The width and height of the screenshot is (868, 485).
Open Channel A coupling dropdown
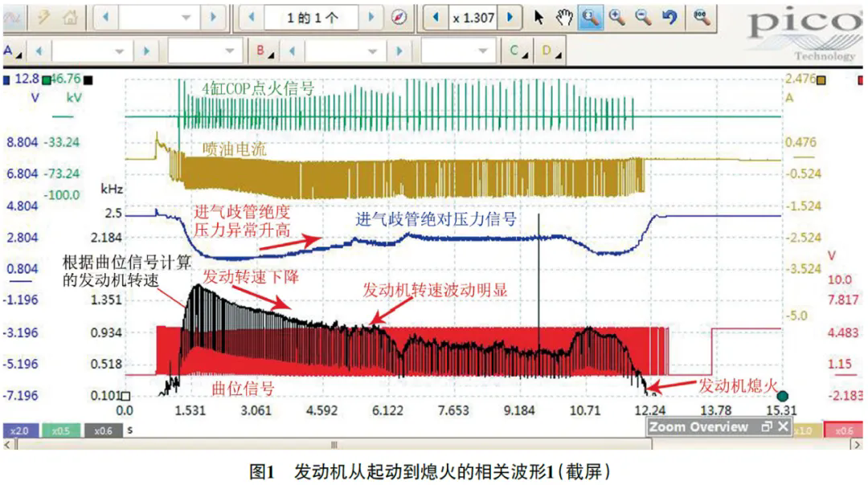(x=205, y=51)
